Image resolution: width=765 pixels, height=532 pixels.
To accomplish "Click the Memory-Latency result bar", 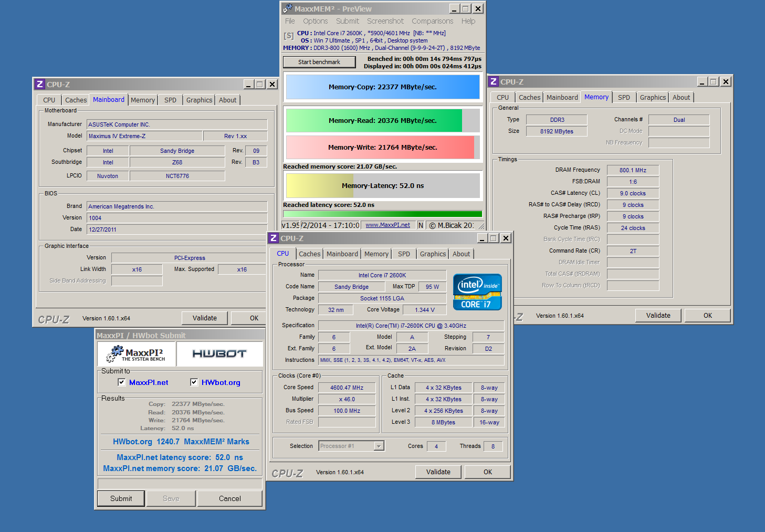I will coord(383,186).
